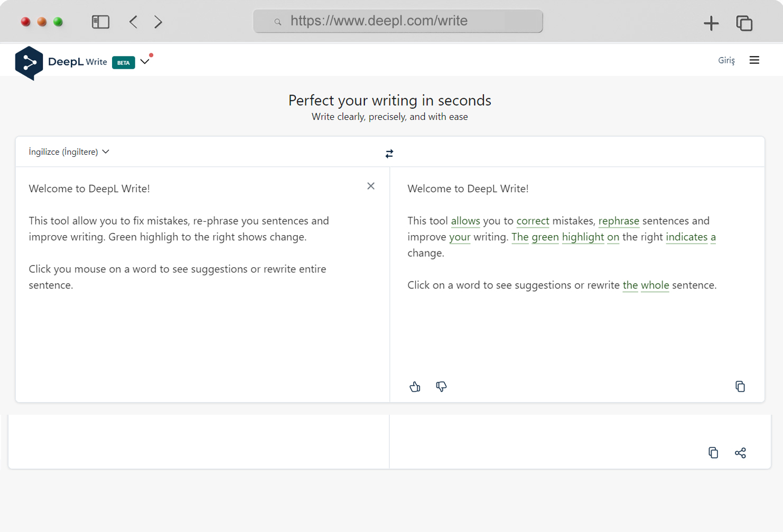Click the suggested word "indicates"
The image size is (783, 532).
(686, 237)
